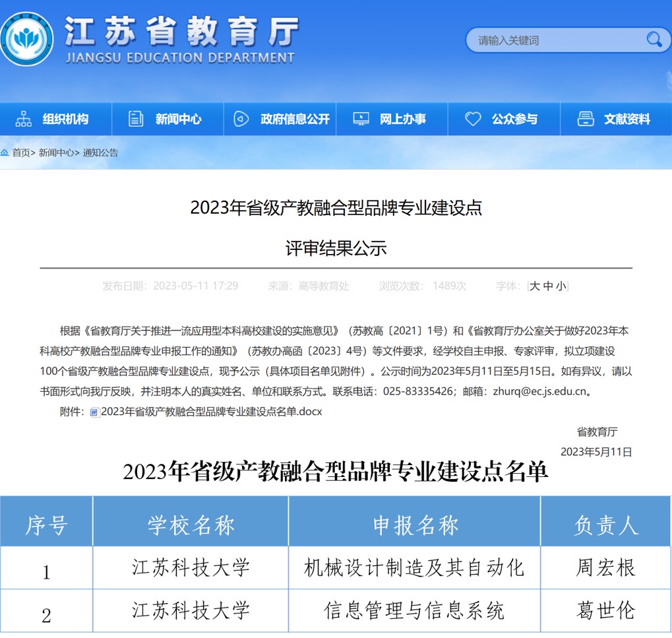Image resolution: width=672 pixels, height=638 pixels.
Task: Click the Word document icon before the attachment name
Action: click(94, 412)
